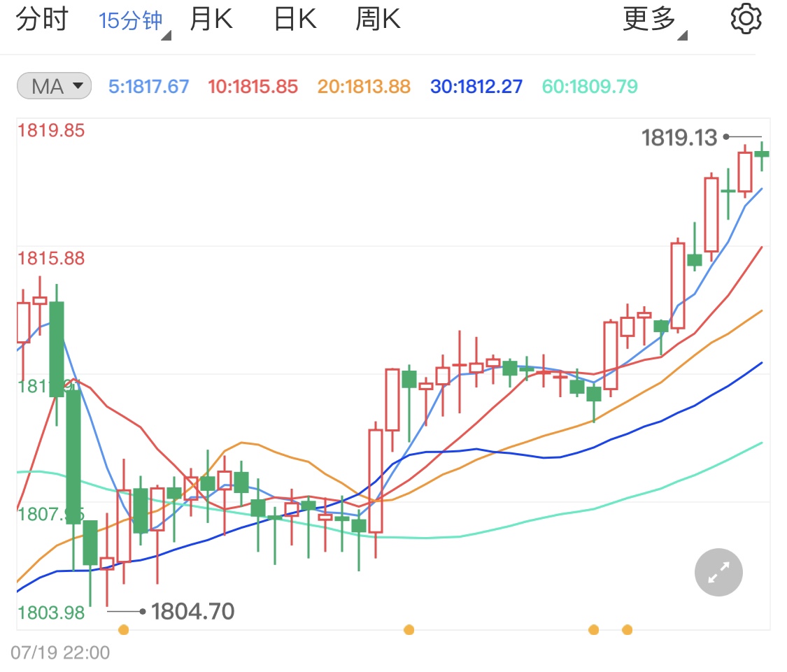The height and width of the screenshot is (672, 787).
Task: Click the MA20 value 20:1813.88
Action: 364,87
